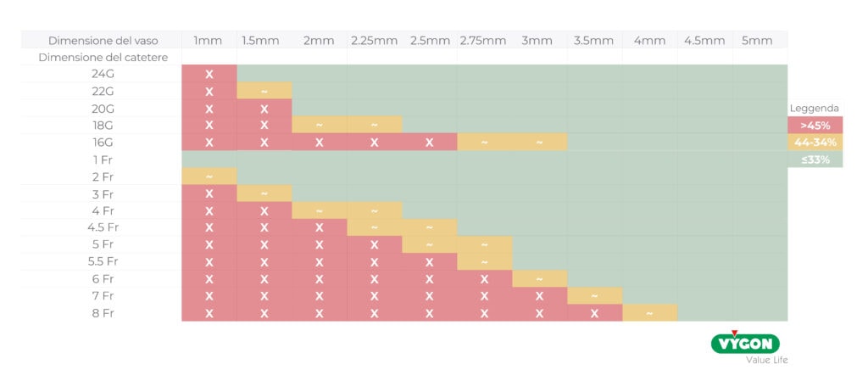868x381 pixels.
Task: Click the tilde cell for 16G at 3mm
Action: click(539, 143)
